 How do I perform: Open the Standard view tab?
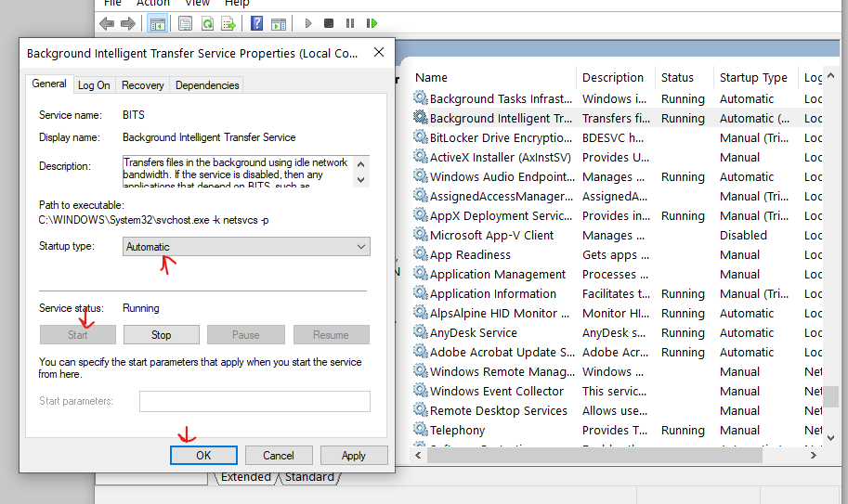[x=310, y=477]
